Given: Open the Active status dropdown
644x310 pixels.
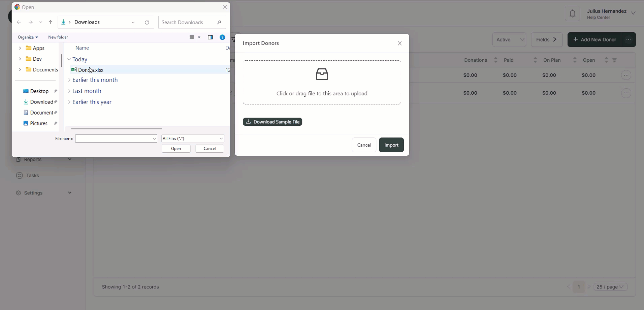Looking at the screenshot, I should (x=509, y=40).
